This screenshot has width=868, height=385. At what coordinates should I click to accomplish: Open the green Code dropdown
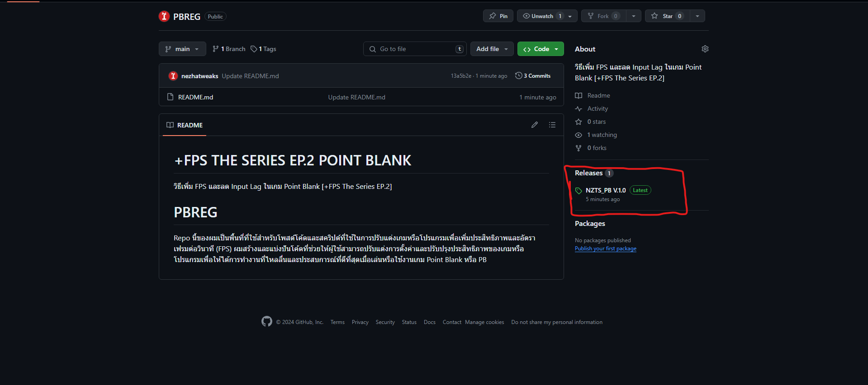pyautogui.click(x=541, y=49)
